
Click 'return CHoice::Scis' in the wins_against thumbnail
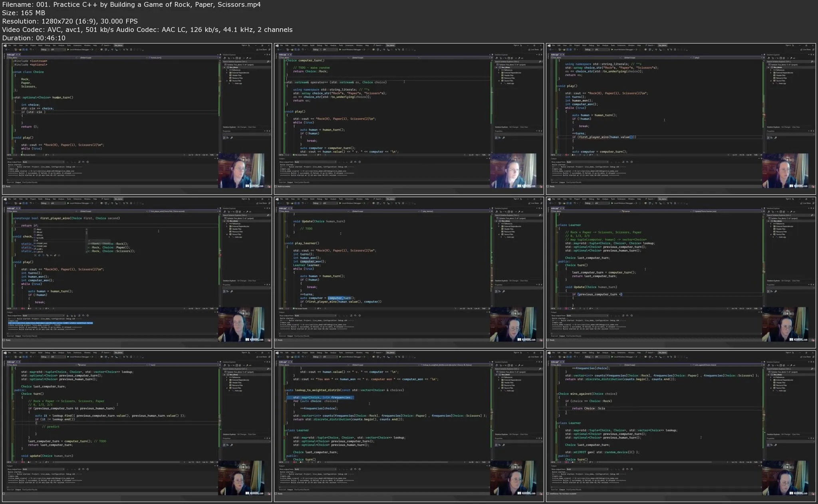tap(588, 408)
